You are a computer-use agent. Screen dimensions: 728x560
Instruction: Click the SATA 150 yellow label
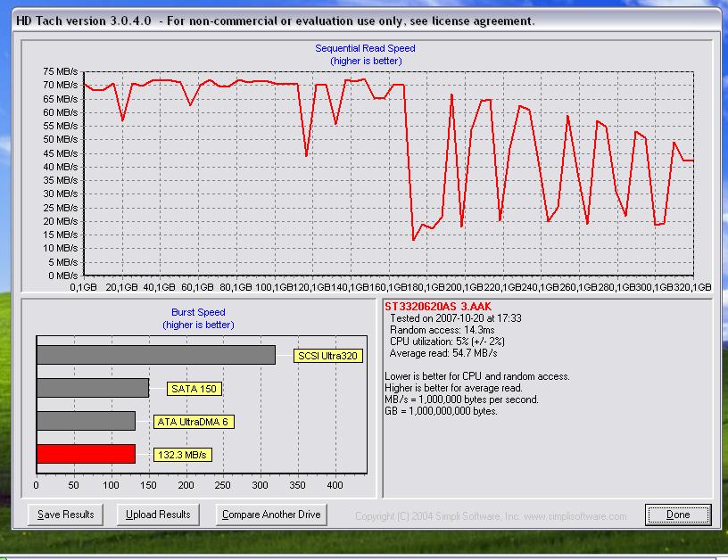tap(194, 389)
